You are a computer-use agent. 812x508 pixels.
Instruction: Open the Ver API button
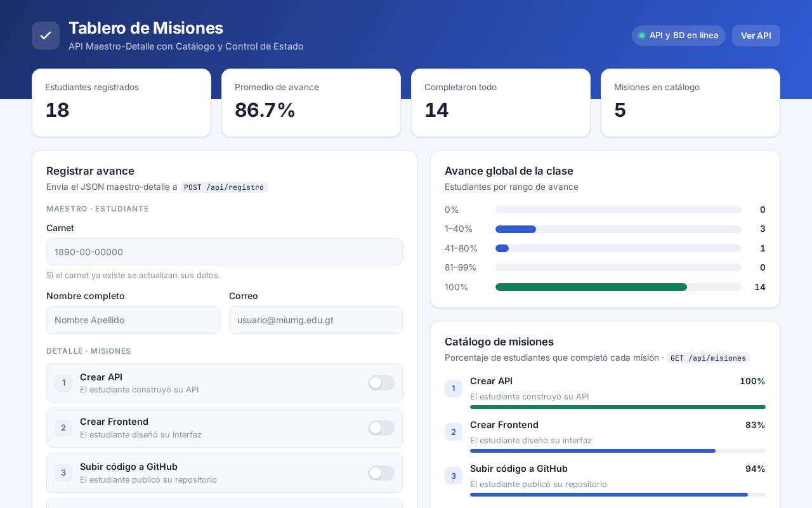[756, 36]
